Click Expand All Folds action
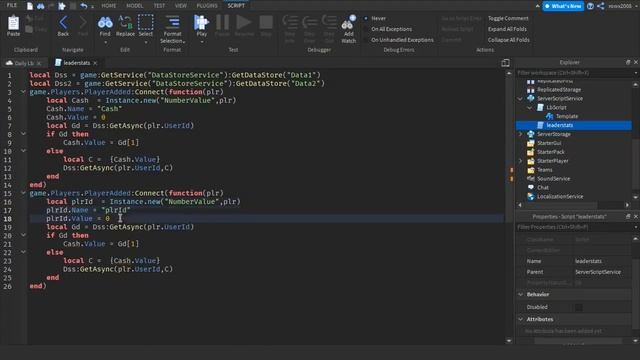 (x=507, y=29)
